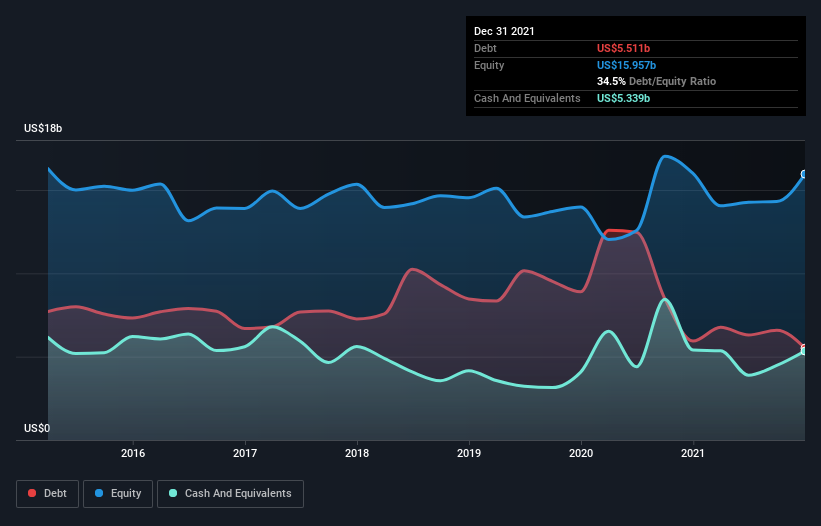Screen dimensions: 821x526
Task: Click the 2016 x-axis label
Action: tap(133, 453)
